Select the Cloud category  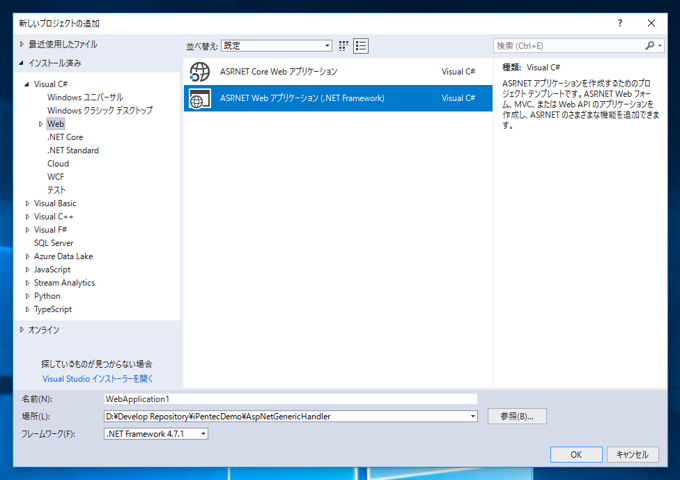click(58, 163)
